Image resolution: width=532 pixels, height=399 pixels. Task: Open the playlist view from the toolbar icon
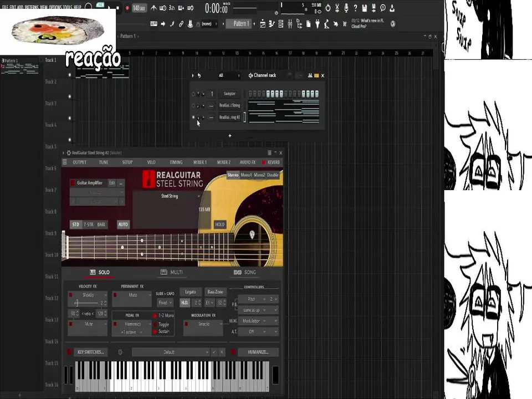pyautogui.click(x=263, y=24)
